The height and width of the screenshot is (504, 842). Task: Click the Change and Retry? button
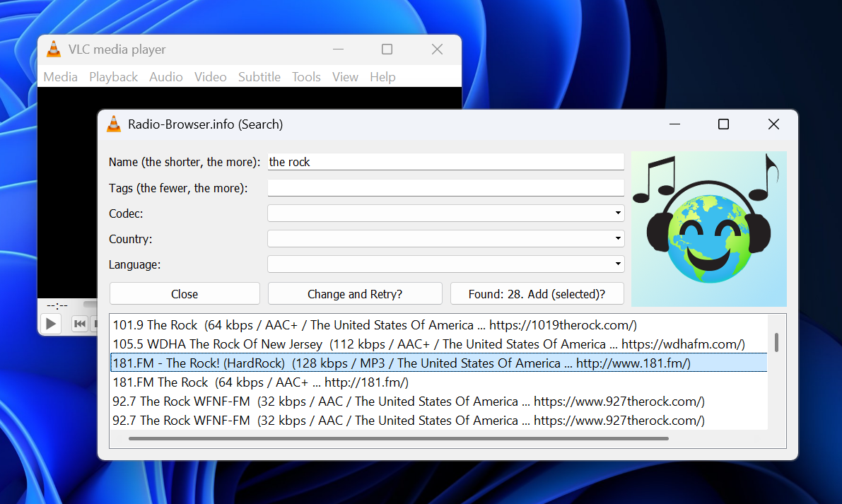click(355, 293)
